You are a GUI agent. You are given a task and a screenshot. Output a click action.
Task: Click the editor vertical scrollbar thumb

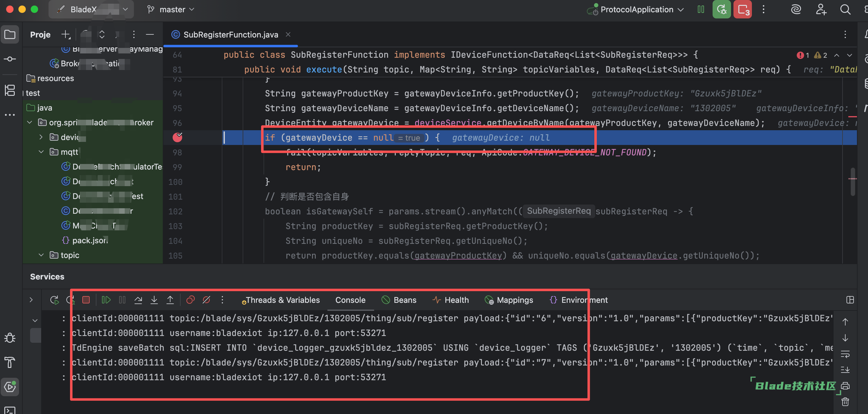[x=853, y=182]
